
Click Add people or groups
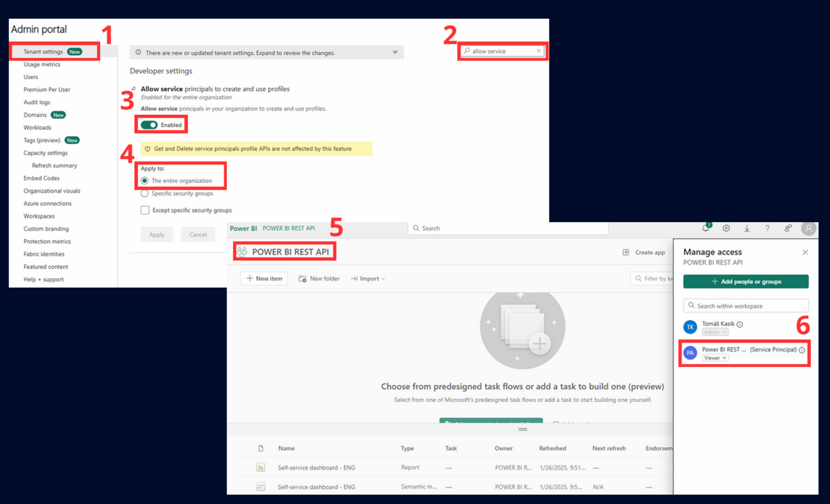click(746, 281)
